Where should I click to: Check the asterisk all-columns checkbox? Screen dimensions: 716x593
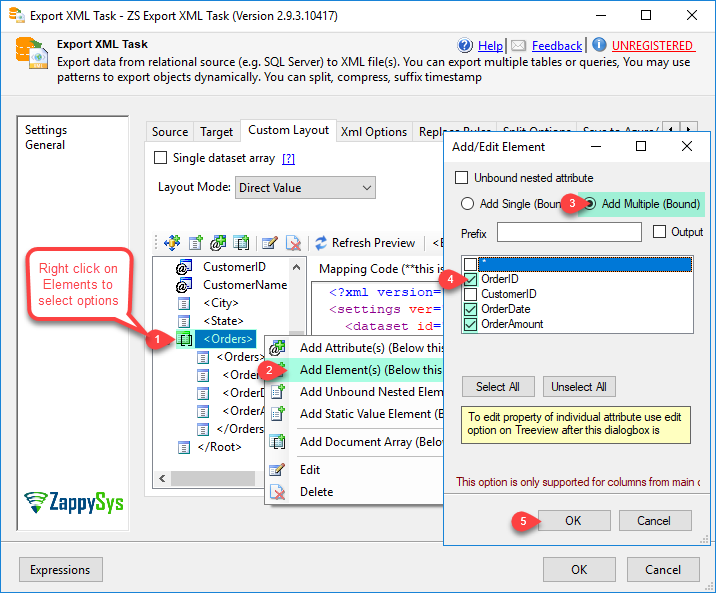[x=470, y=264]
